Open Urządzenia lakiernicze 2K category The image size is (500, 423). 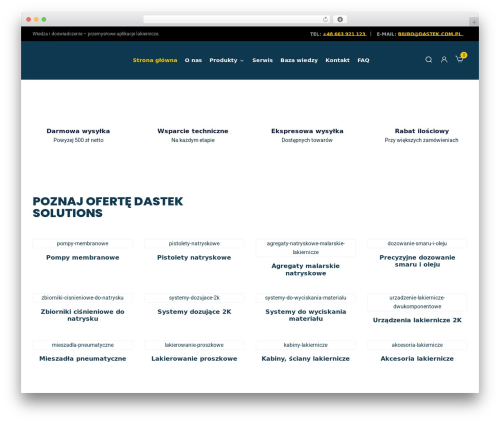pyautogui.click(x=417, y=320)
